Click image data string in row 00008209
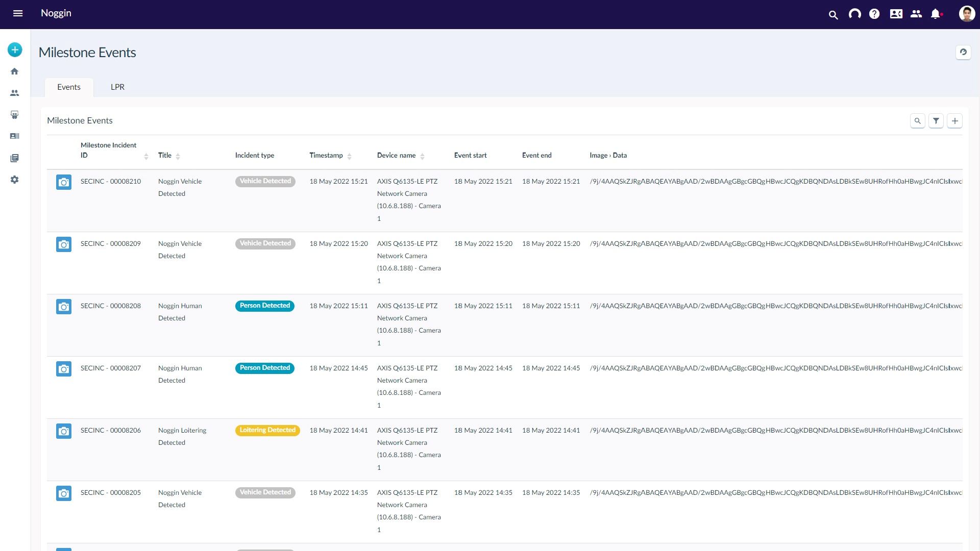The width and height of the screenshot is (980, 551). point(776,244)
